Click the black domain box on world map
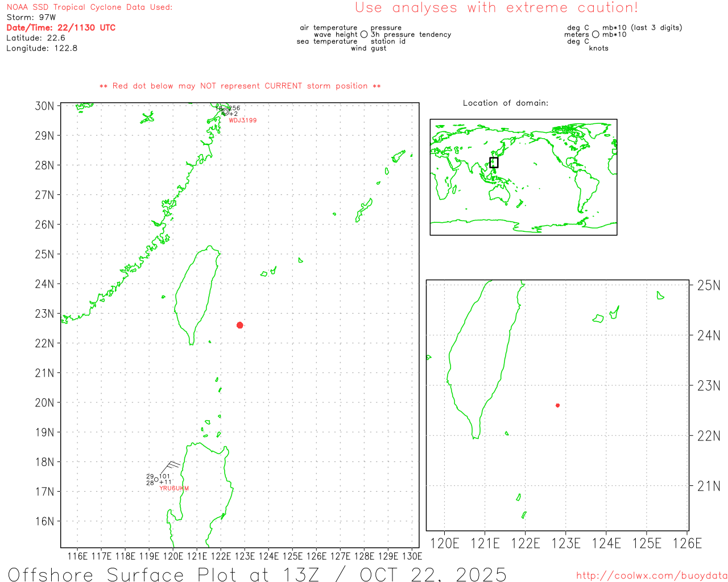728x582 pixels. point(494,163)
